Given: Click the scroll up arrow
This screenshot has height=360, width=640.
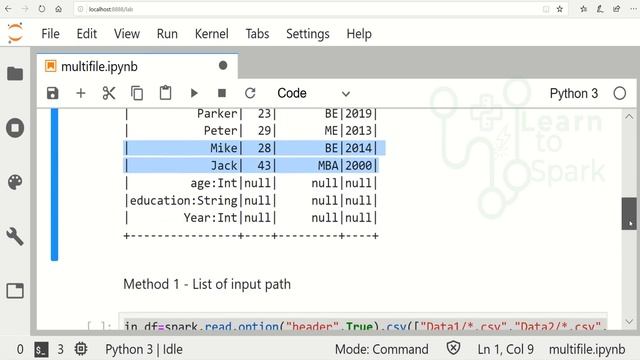Looking at the screenshot, I should click(x=629, y=117).
